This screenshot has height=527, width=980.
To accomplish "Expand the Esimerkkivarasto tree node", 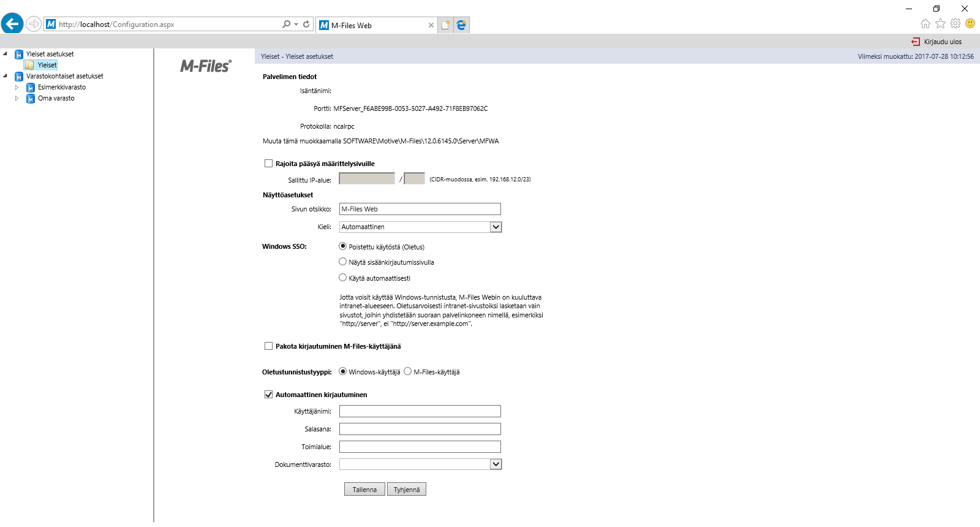I will point(17,88).
